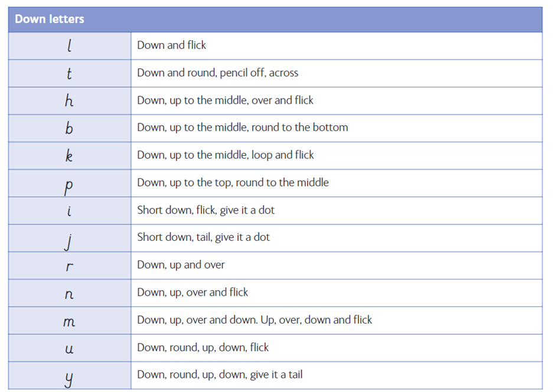Select the handwritten letter l glyph
The width and height of the screenshot is (555, 392).
[x=70, y=45]
